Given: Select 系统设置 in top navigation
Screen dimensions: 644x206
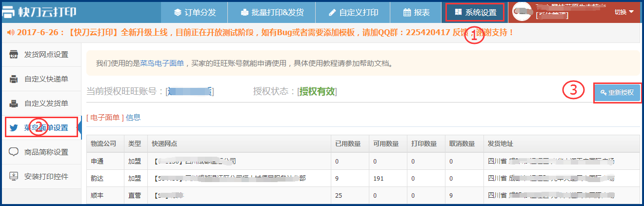Looking at the screenshot, I should tap(475, 12).
